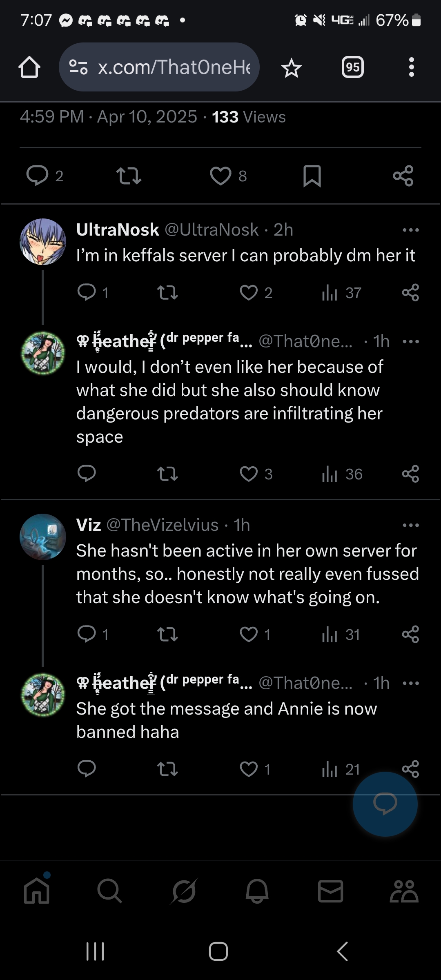Tap the floating compose reply button
The height and width of the screenshot is (980, 441).
[x=385, y=804]
